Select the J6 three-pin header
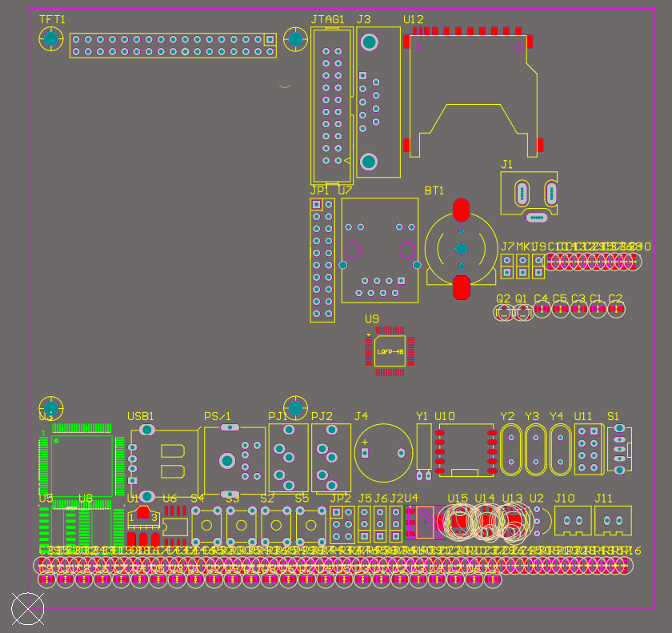This screenshot has height=633, width=672. click(x=380, y=524)
